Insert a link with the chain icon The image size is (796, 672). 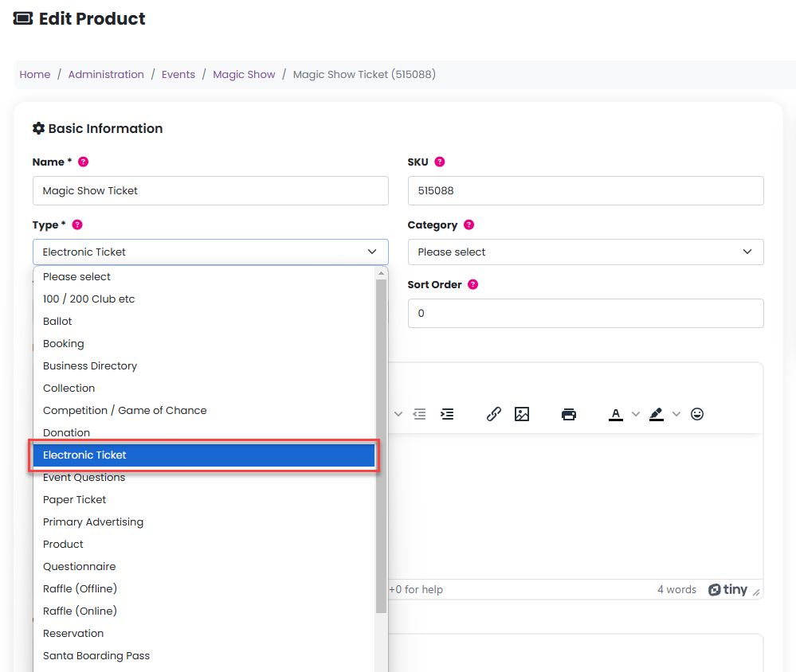tap(493, 414)
